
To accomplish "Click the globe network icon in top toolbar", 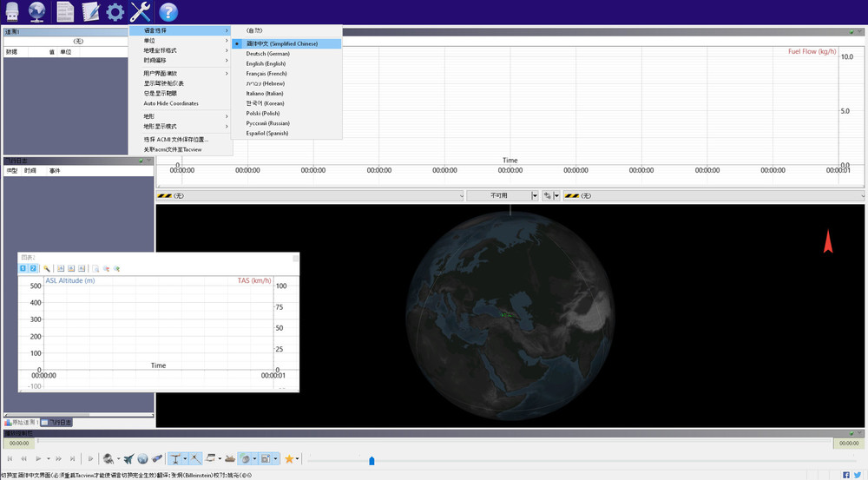I will click(38, 12).
